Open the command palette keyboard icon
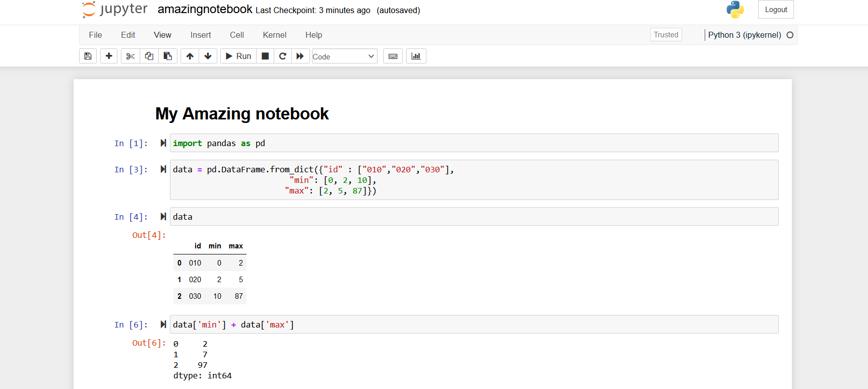This screenshot has width=868, height=389. 393,56
